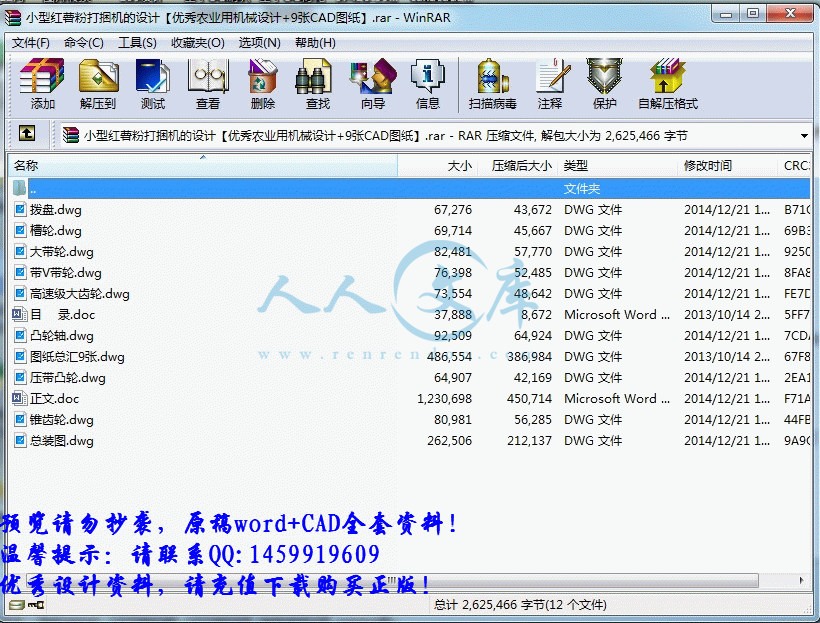
Task: Select file name 带V带轮.dwg
Action: tap(66, 273)
